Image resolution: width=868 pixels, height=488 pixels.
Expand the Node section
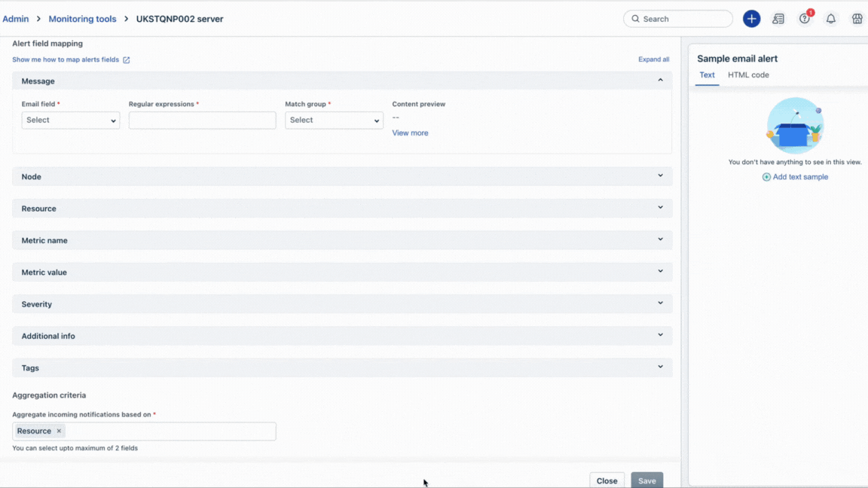pyautogui.click(x=342, y=176)
